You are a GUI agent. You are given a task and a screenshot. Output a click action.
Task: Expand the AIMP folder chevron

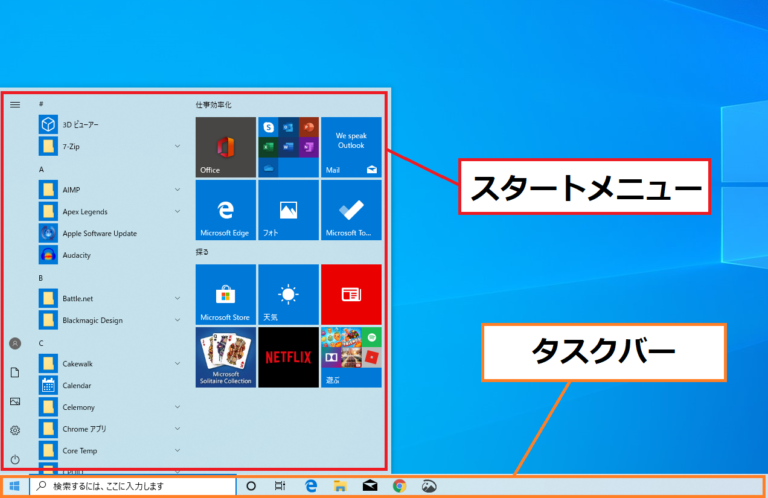(177, 190)
